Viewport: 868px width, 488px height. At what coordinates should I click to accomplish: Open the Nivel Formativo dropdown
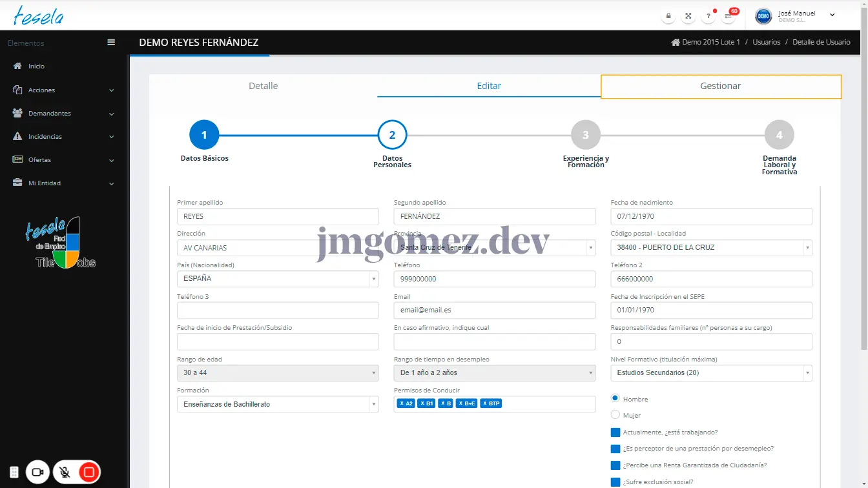click(x=710, y=373)
